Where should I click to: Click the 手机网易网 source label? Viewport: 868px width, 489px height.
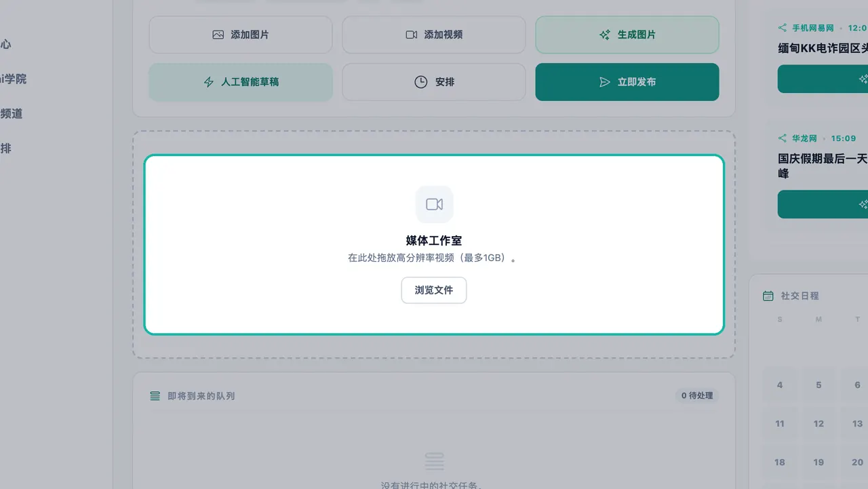pyautogui.click(x=813, y=28)
